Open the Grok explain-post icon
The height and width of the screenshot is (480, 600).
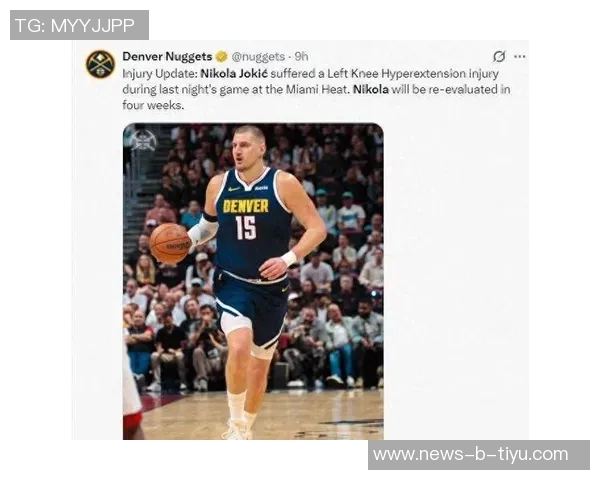499,56
